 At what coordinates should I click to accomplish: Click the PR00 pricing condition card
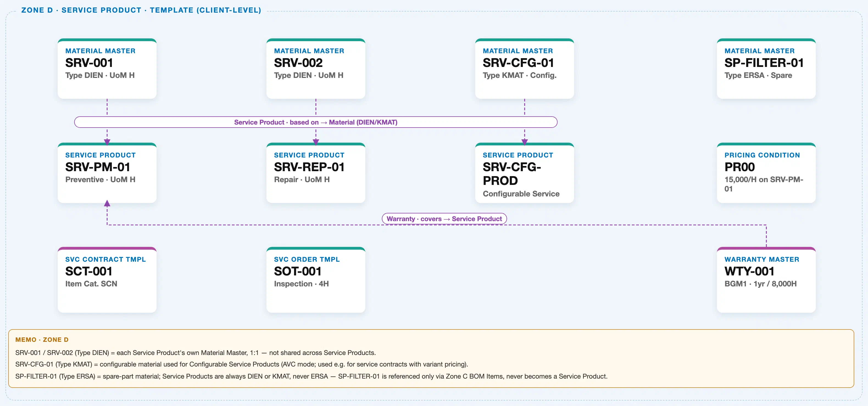coord(766,173)
